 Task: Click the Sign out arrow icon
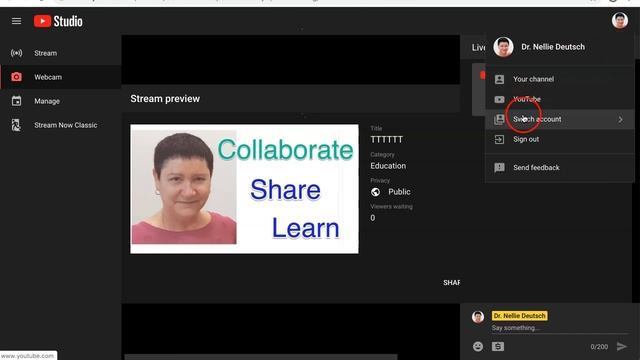(x=499, y=139)
